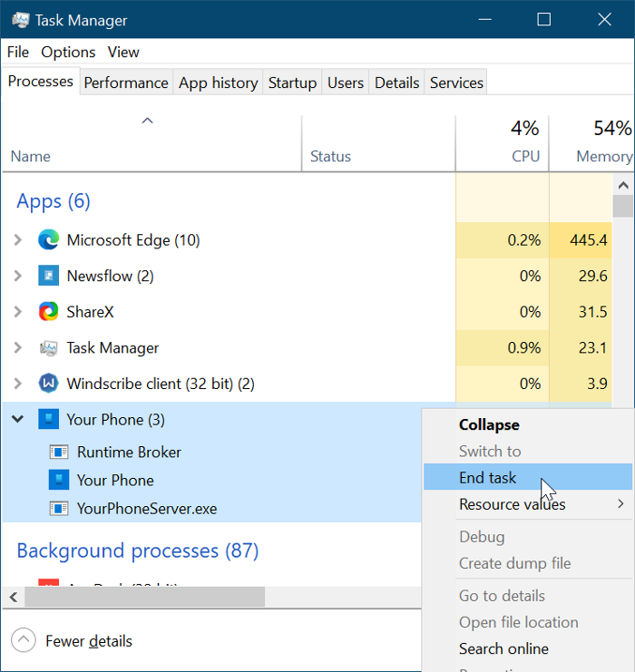635x672 pixels.
Task: Click the Fewer details button
Action: (75, 641)
